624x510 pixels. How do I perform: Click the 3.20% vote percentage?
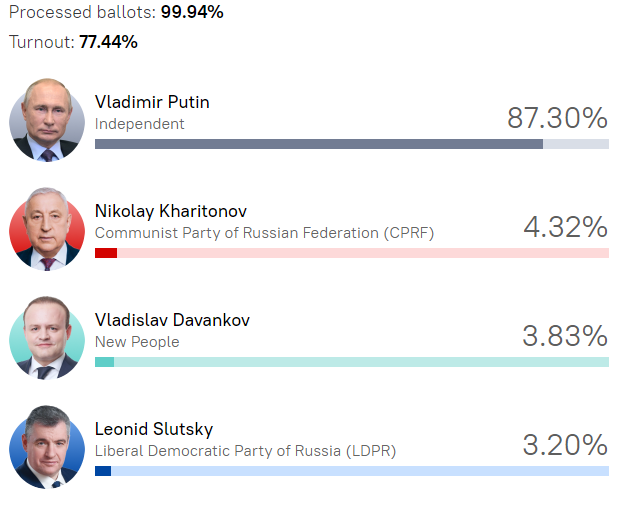[x=565, y=445]
